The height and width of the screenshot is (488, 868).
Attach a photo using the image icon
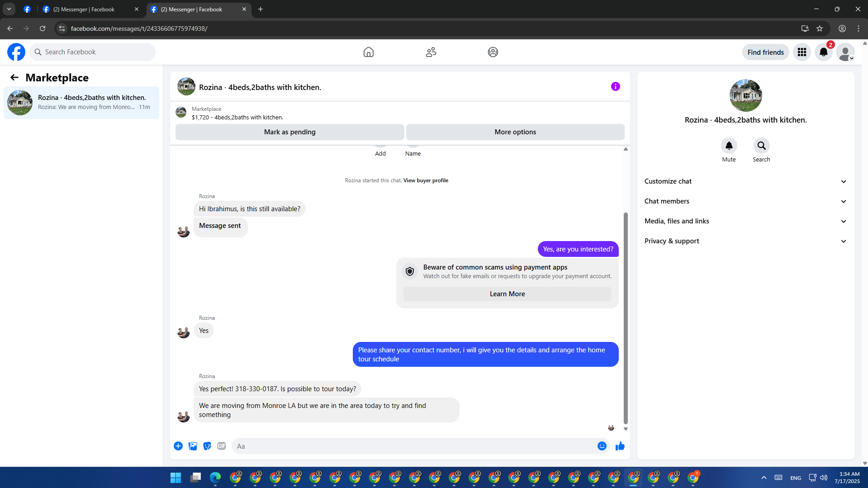(x=193, y=446)
